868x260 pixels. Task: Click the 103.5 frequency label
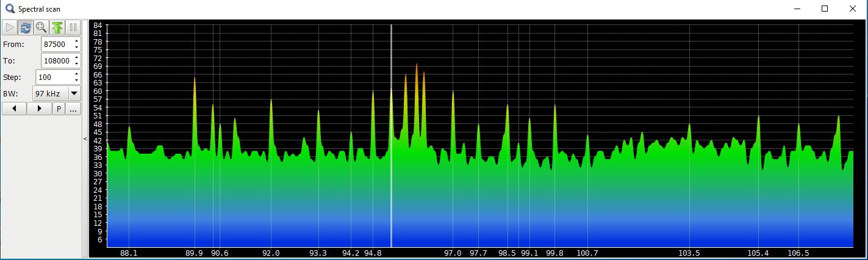point(689,253)
